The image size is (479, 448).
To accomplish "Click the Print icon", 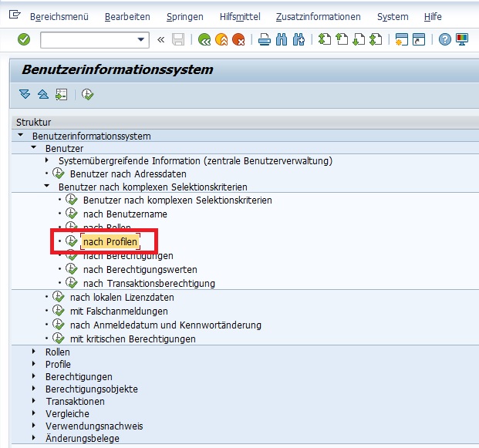I will coord(265,39).
